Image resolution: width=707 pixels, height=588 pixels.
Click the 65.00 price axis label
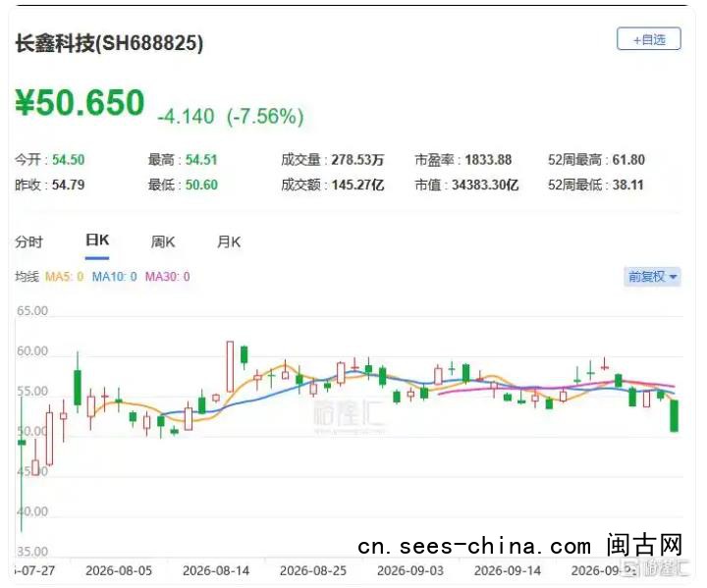tap(32, 310)
